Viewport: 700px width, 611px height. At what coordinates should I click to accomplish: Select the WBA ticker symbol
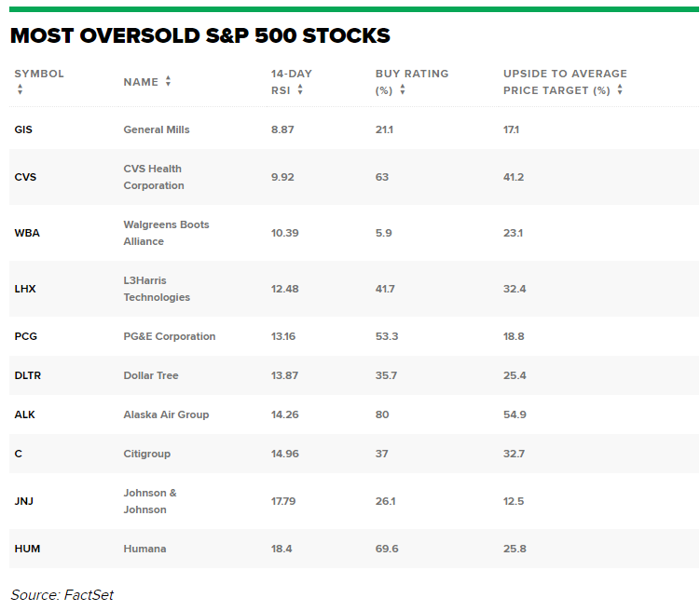[26, 233]
